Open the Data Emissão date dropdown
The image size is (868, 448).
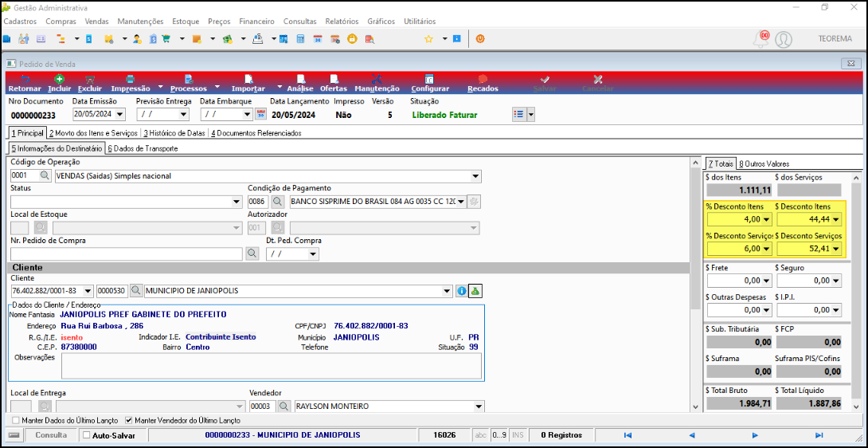point(121,114)
